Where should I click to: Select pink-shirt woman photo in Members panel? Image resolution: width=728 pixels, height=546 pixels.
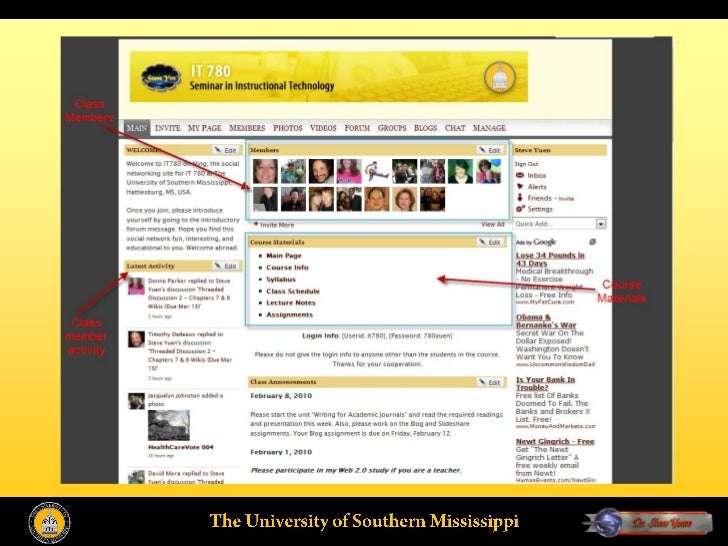[349, 171]
